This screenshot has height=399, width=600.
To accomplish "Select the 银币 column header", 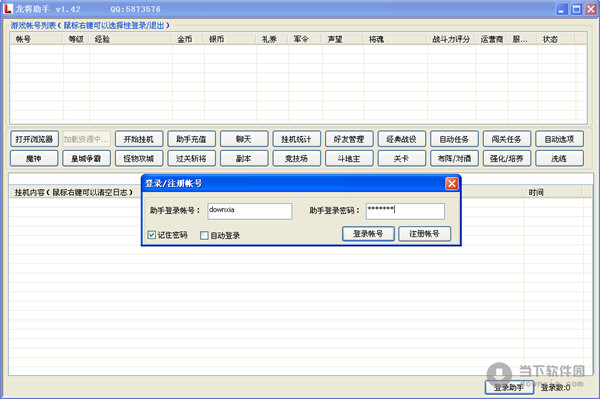I will point(230,39).
